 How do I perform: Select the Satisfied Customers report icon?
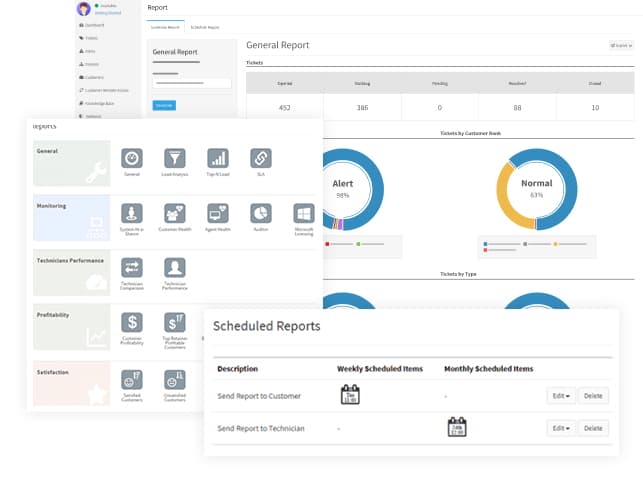click(132, 379)
